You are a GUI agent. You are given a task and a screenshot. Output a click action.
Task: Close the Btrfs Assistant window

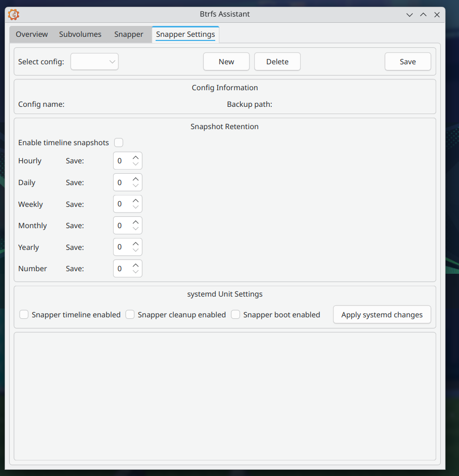[437, 15]
